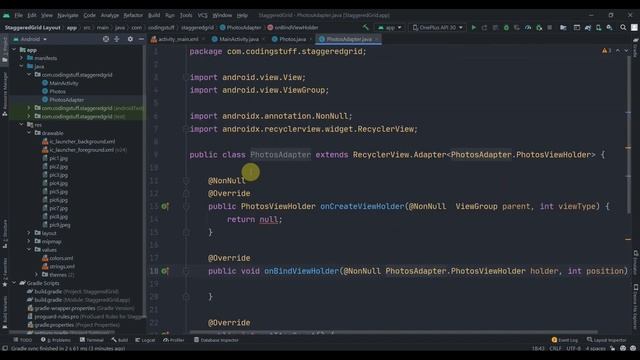Open the Favorites side tool window
This screenshot has width=640, height=360.
point(4,273)
